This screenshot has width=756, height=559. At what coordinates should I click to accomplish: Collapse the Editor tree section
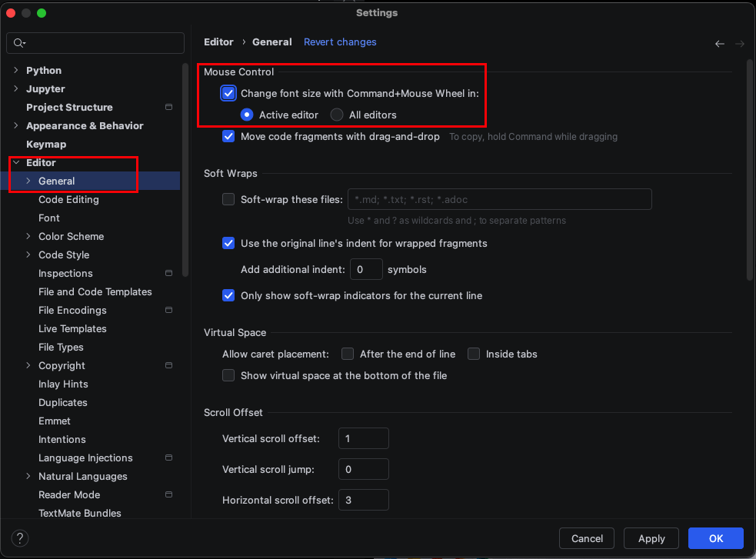tap(16, 162)
